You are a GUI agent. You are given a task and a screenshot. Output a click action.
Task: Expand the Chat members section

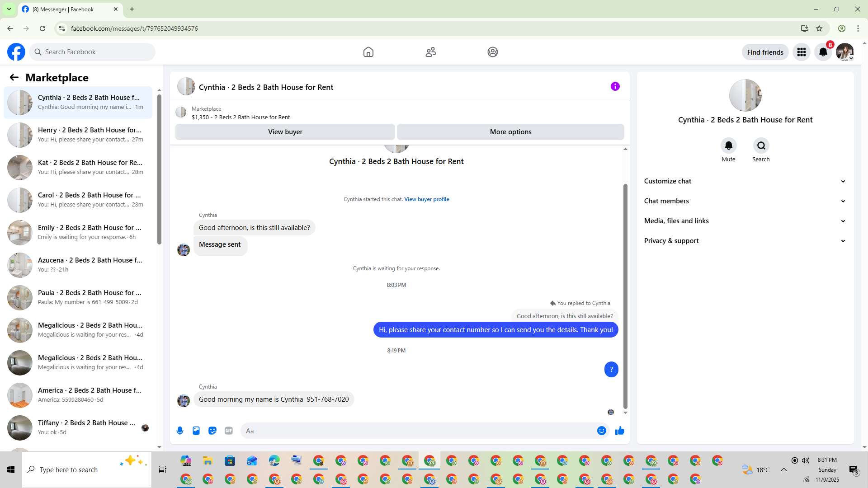pyautogui.click(x=745, y=201)
